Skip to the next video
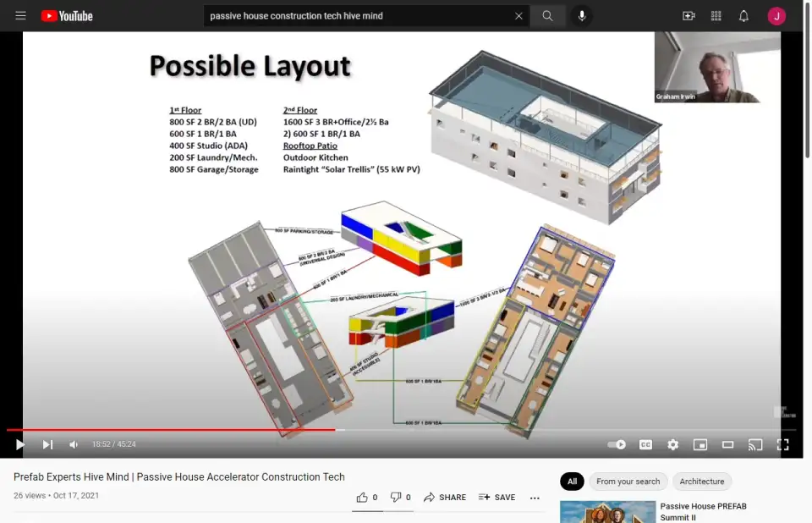Viewport: 812px width, 523px height. (x=47, y=444)
